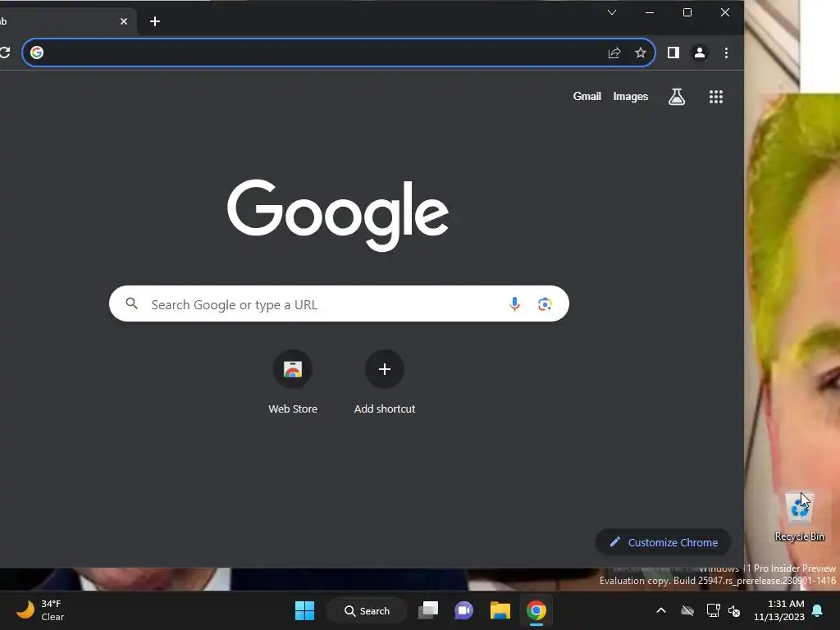Open the Chat app on the taskbar

pyautogui.click(x=464, y=610)
